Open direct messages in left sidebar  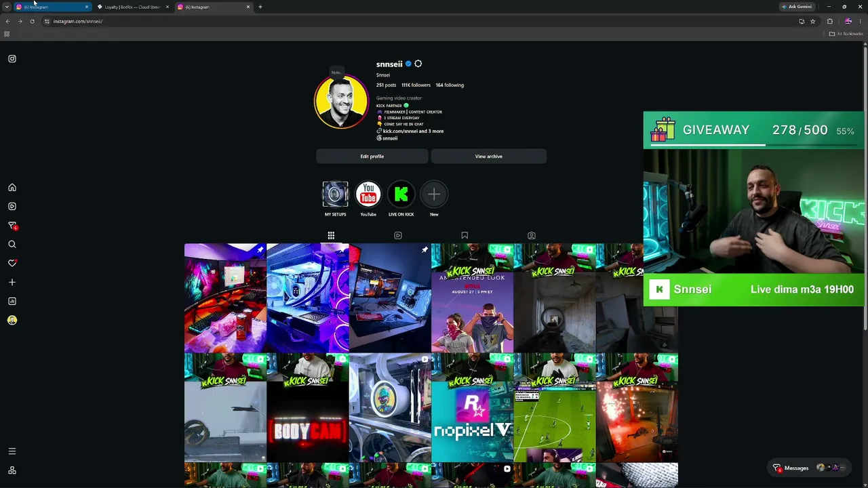tap(12, 226)
